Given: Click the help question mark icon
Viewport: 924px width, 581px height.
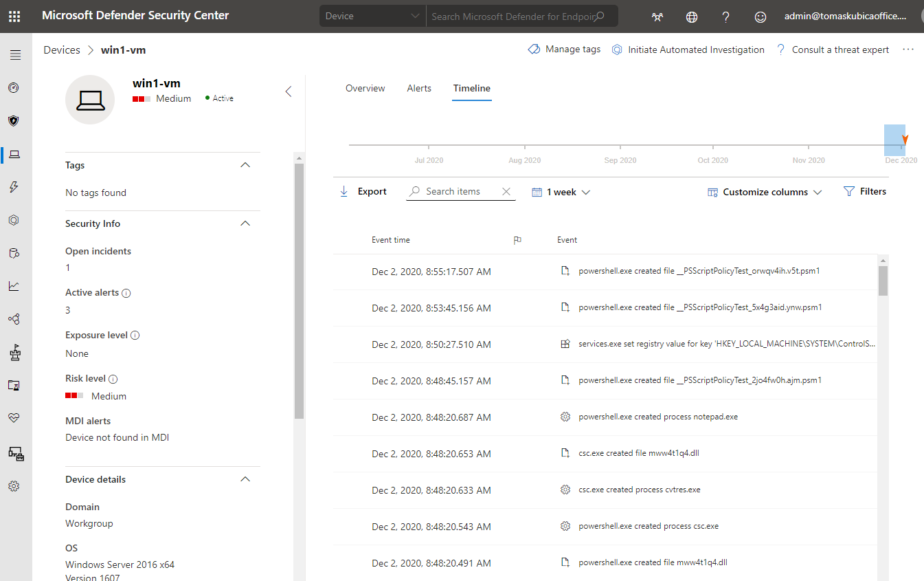Looking at the screenshot, I should [x=725, y=17].
